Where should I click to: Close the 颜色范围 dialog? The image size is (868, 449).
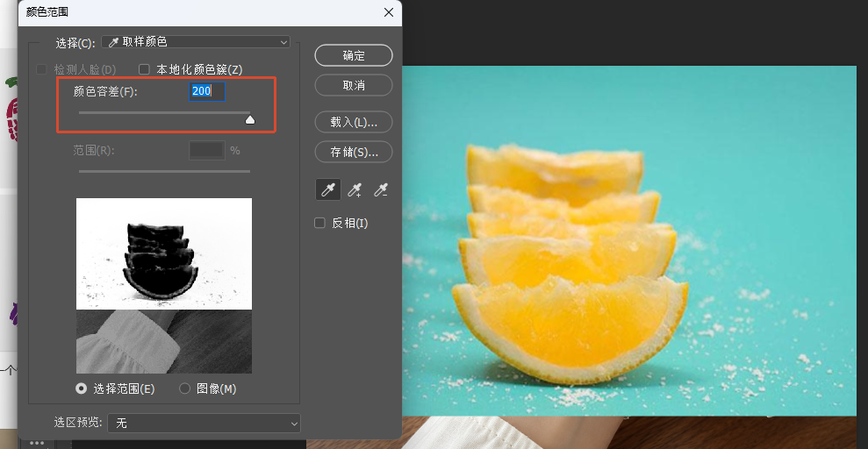coord(389,12)
